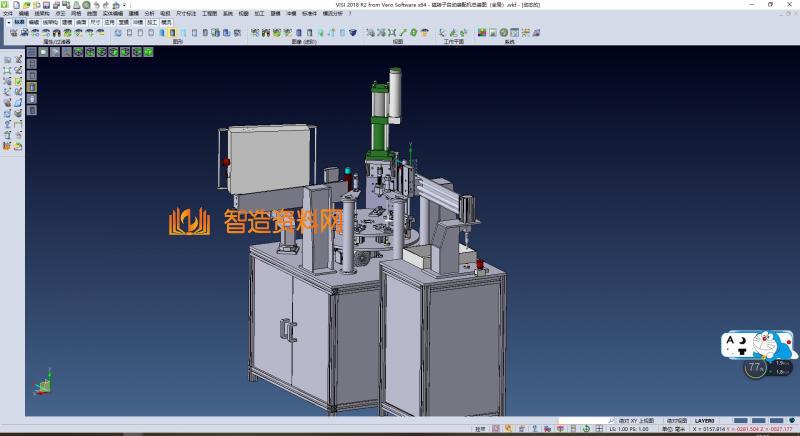Image resolution: width=800 pixels, height=436 pixels.
Task: Switch to the 编辑 ribbon tab
Action: pos(34,21)
